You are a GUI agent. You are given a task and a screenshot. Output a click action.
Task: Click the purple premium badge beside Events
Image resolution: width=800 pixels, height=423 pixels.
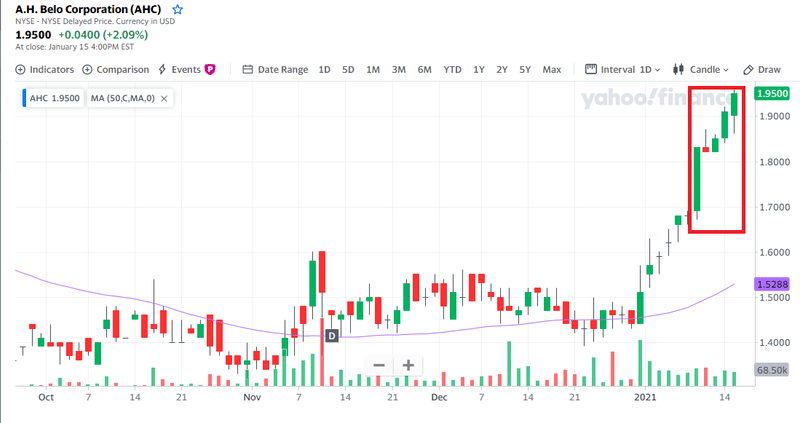(210, 69)
